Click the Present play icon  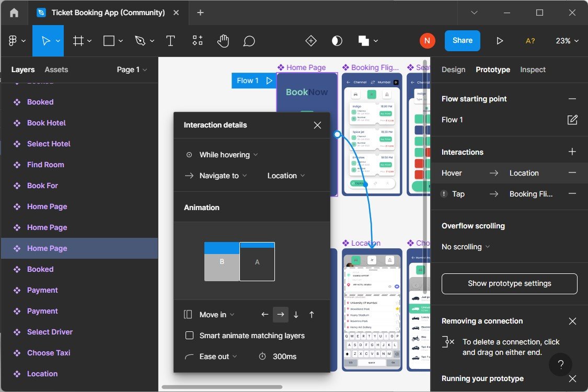click(500, 41)
